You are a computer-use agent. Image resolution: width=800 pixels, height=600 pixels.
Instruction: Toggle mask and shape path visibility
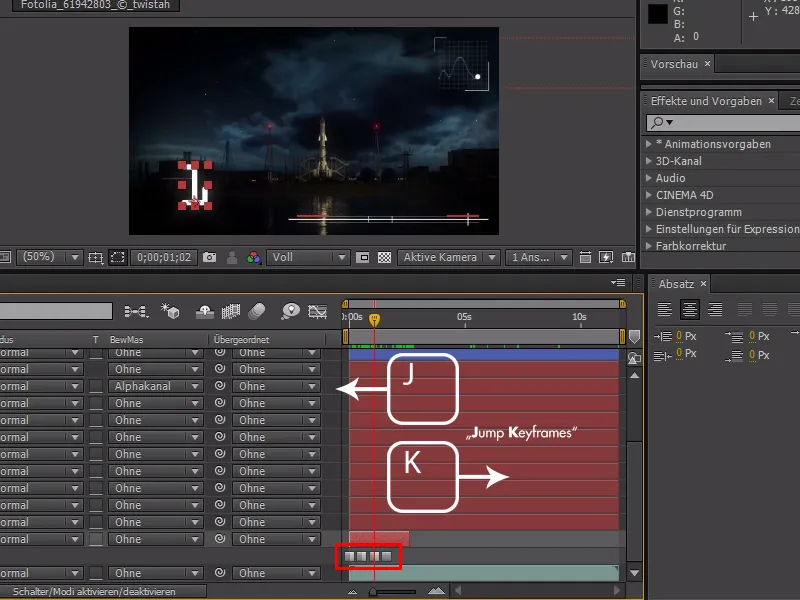(117, 258)
